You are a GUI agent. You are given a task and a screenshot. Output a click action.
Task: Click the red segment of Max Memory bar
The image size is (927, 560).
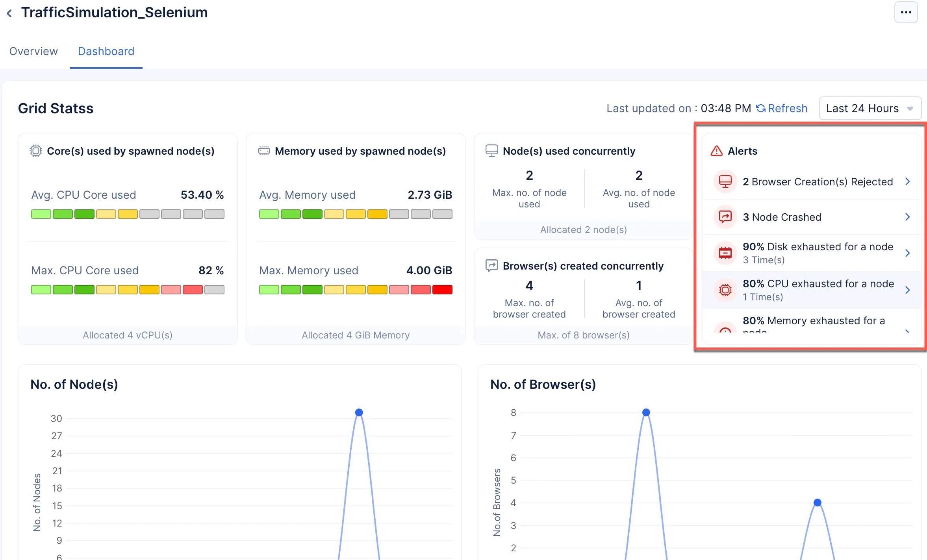pyautogui.click(x=442, y=290)
